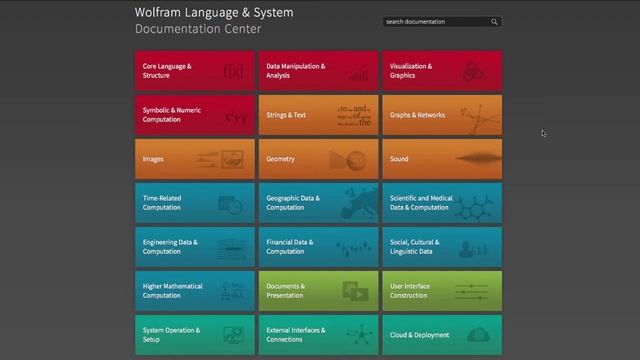Click the bar chart icon on Data Manipulation

(358, 72)
